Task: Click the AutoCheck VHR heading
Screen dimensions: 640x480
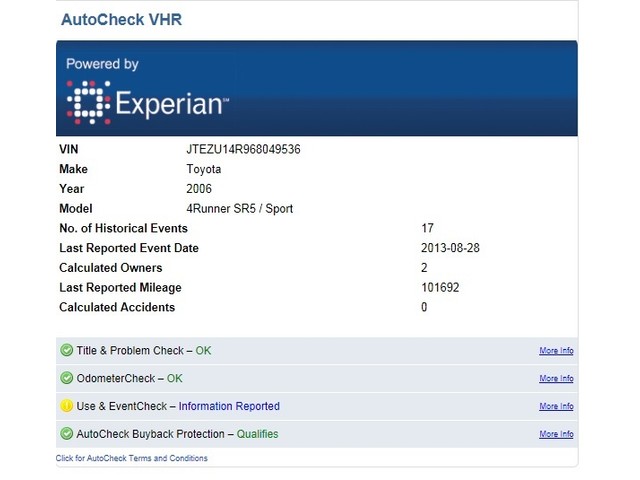Action: [x=121, y=20]
